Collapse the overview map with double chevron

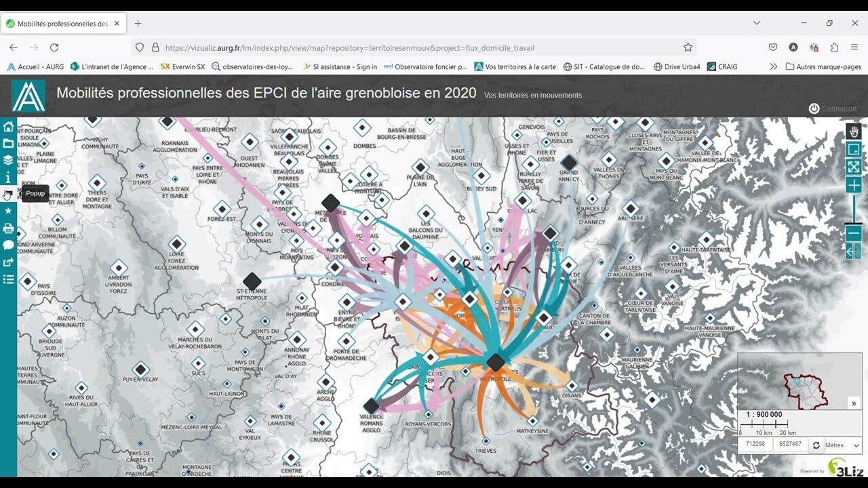tap(854, 403)
